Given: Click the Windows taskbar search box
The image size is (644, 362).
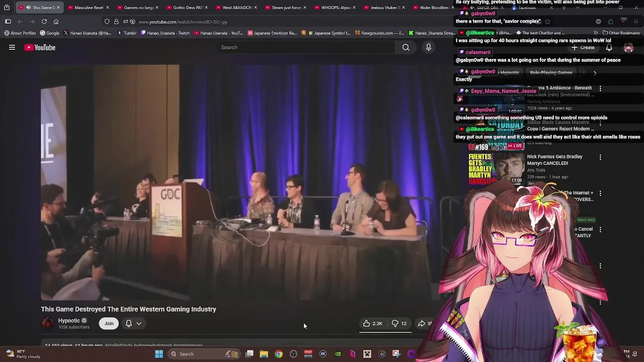Looking at the screenshot, I should point(203,354).
